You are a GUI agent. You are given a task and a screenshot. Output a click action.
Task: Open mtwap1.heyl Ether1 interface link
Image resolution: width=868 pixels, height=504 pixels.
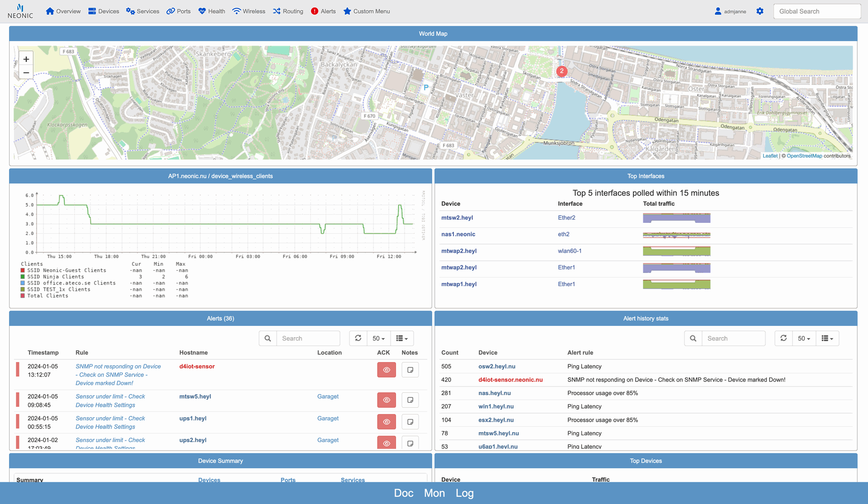click(566, 284)
